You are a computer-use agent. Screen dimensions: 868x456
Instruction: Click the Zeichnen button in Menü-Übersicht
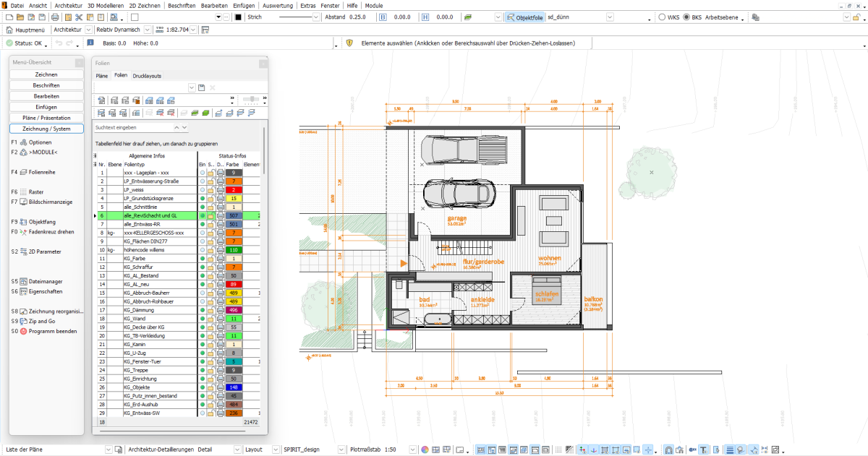click(46, 74)
